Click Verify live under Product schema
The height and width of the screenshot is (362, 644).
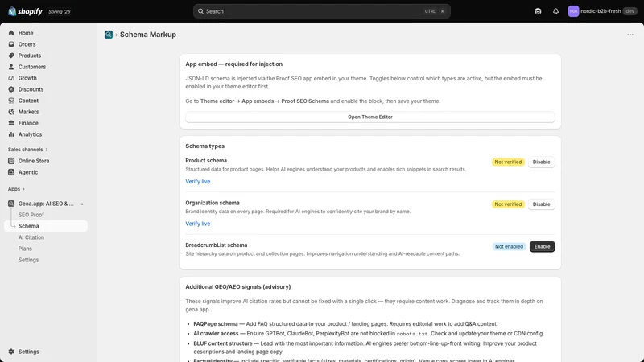click(197, 182)
